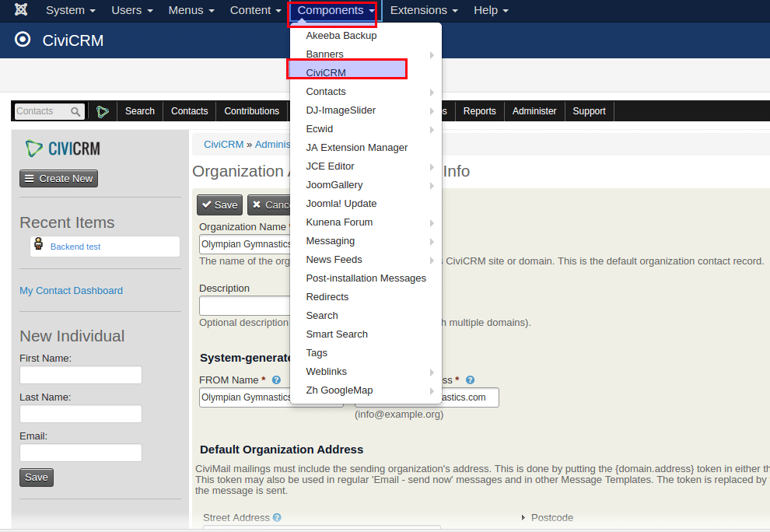This screenshot has height=532, width=770.
Task: Open the System menu
Action: tap(70, 10)
